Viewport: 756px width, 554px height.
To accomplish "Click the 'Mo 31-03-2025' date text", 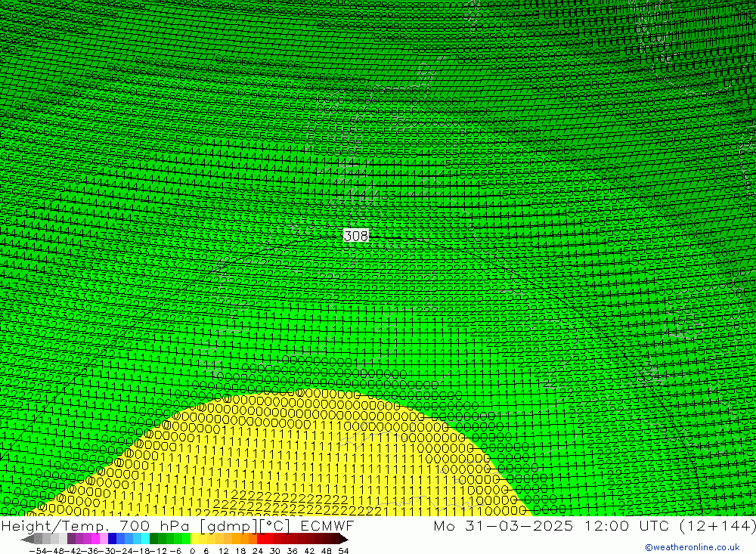I will [503, 525].
